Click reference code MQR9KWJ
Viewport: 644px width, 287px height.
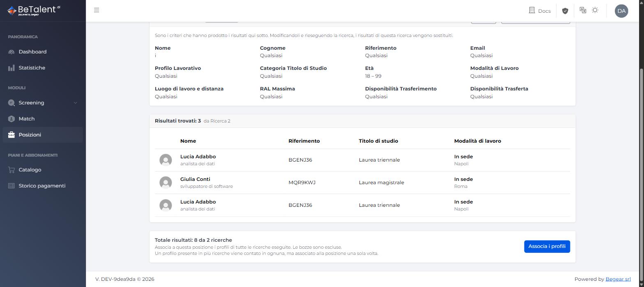(302, 183)
